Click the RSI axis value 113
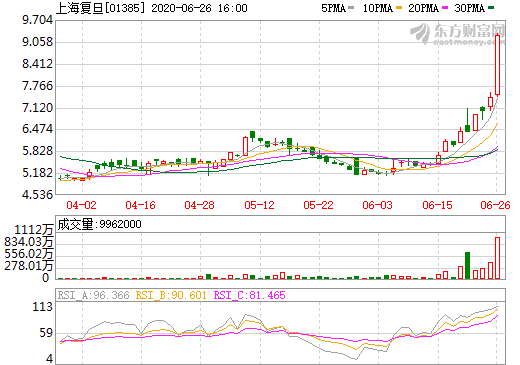 (x=43, y=307)
